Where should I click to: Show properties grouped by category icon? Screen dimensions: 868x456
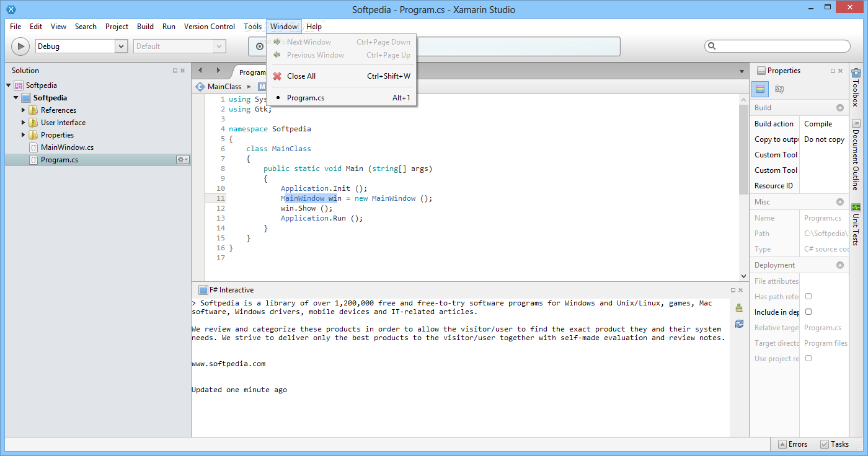point(761,89)
